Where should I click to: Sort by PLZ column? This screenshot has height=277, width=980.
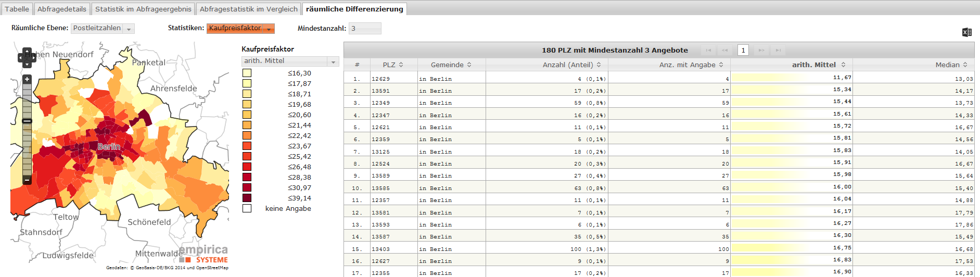pyautogui.click(x=393, y=65)
